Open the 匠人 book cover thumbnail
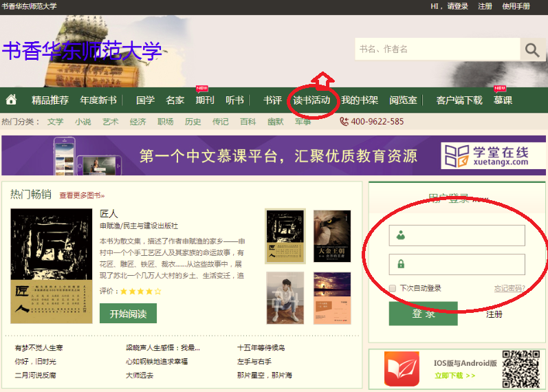Image resolution: width=548 pixels, height=392 pixels. [x=52, y=266]
